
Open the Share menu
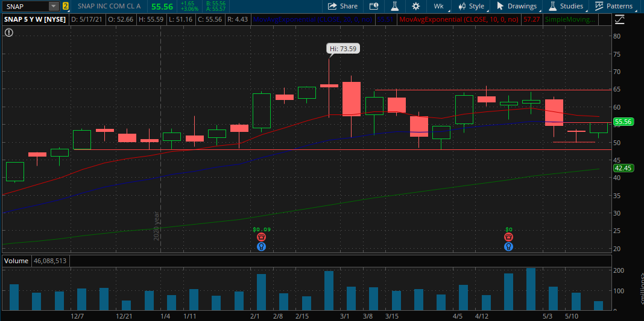343,6
